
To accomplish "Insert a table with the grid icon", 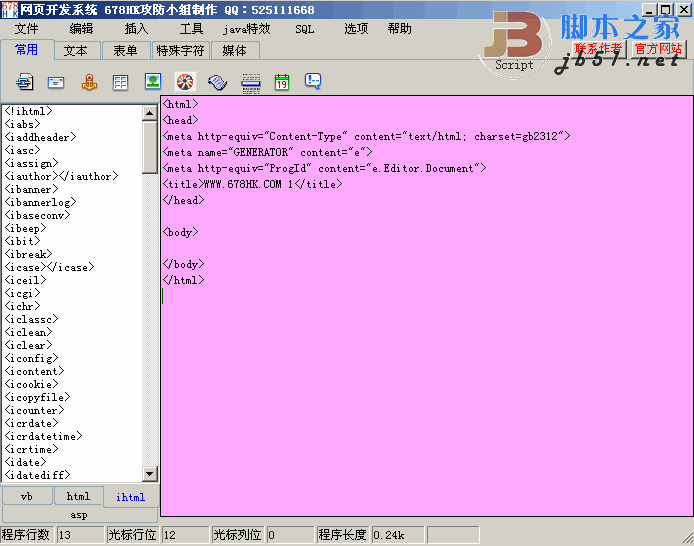I will (120, 82).
